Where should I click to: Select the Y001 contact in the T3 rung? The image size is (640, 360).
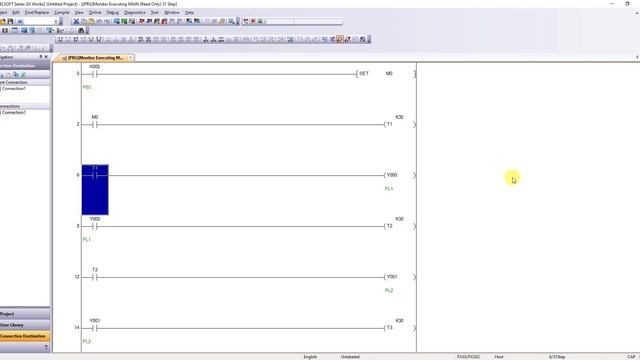[95, 328]
